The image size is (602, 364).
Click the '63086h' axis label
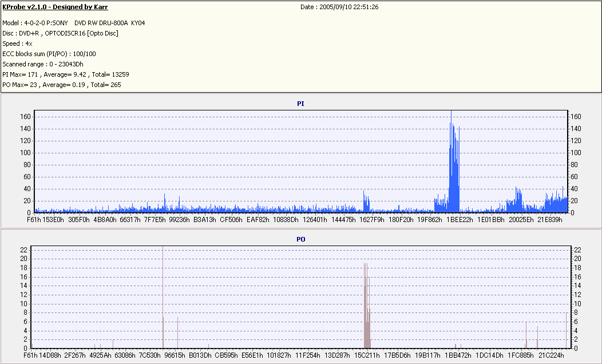click(x=125, y=355)
